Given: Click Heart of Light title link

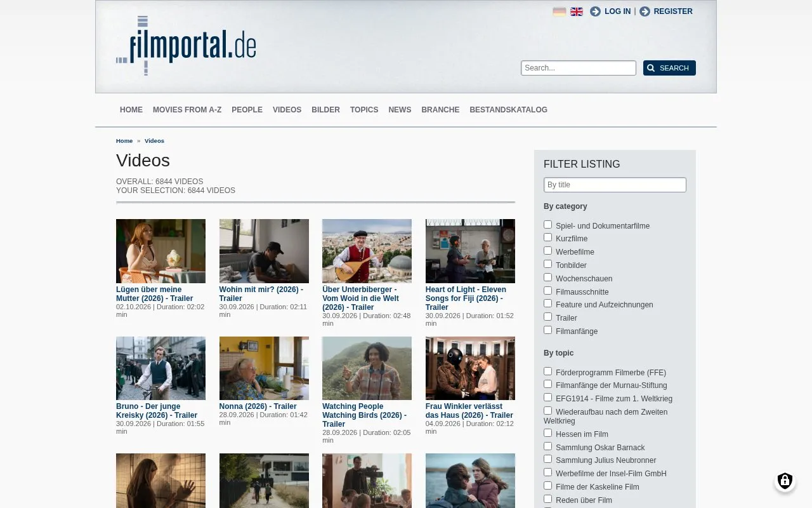Looking at the screenshot, I should pos(466,298).
